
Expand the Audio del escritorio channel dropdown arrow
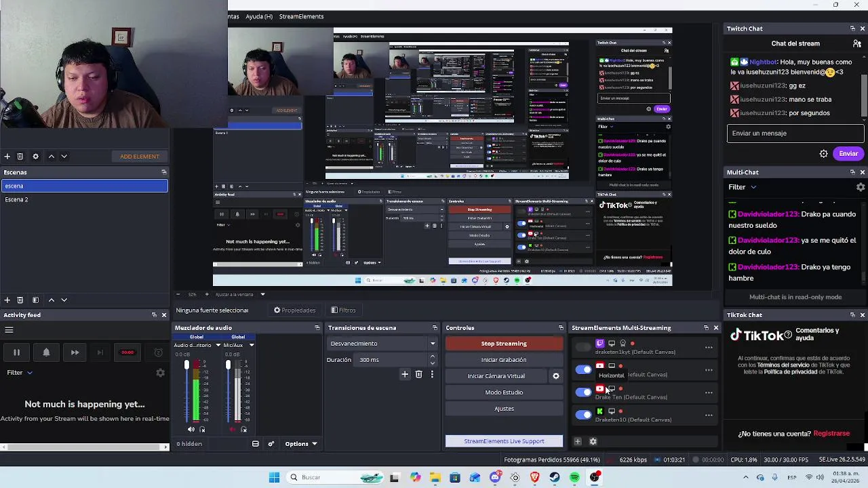(218, 345)
